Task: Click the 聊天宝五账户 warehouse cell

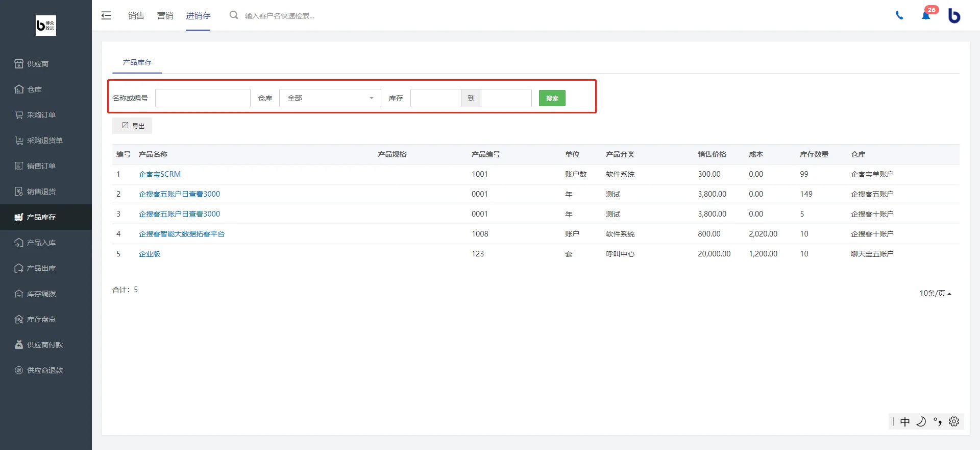Action: [872, 254]
